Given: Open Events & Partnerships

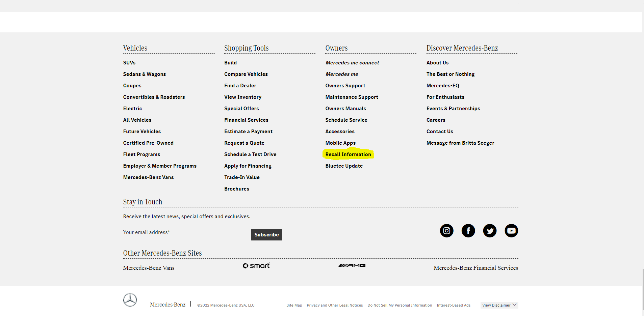Looking at the screenshot, I should coord(453,109).
